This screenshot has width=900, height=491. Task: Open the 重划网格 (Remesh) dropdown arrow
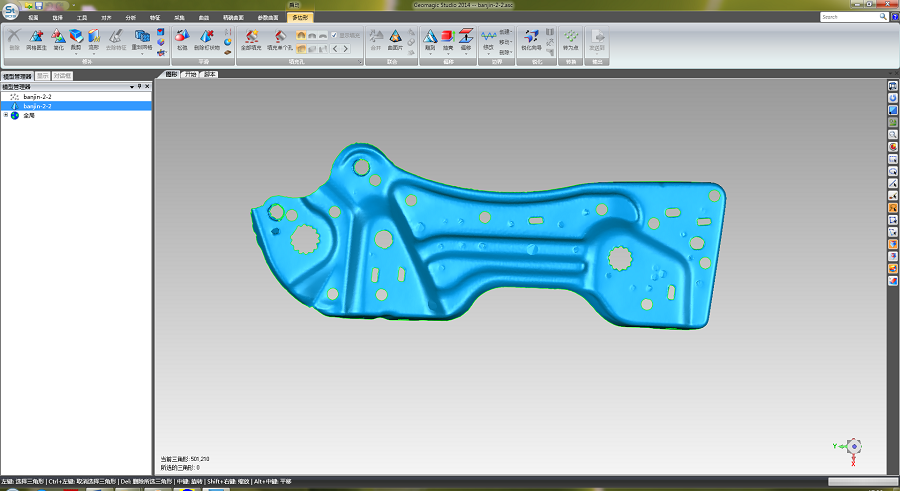[143, 53]
